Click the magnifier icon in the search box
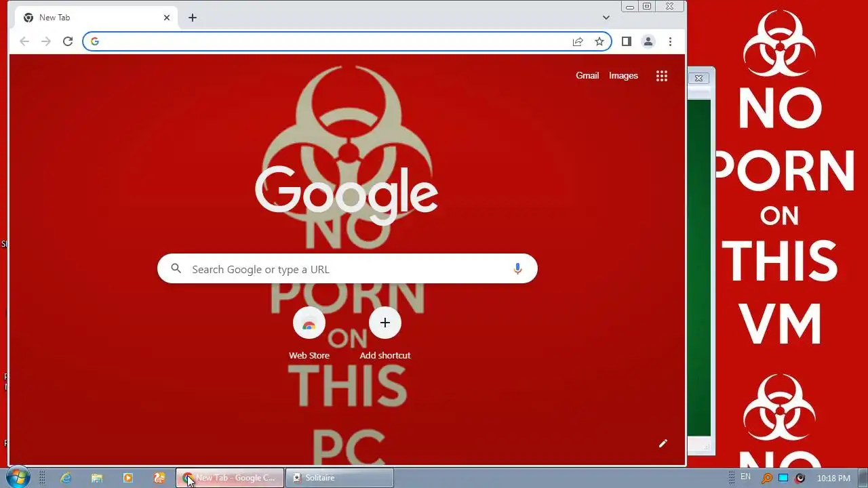This screenshot has height=488, width=868. coord(176,269)
